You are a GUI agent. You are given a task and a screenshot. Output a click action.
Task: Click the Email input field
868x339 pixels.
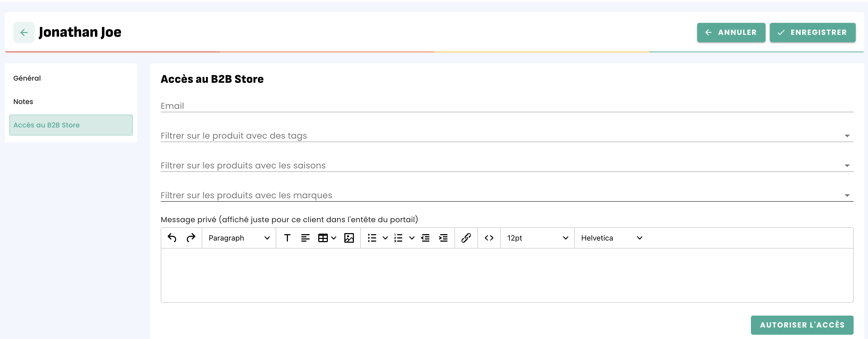point(506,106)
